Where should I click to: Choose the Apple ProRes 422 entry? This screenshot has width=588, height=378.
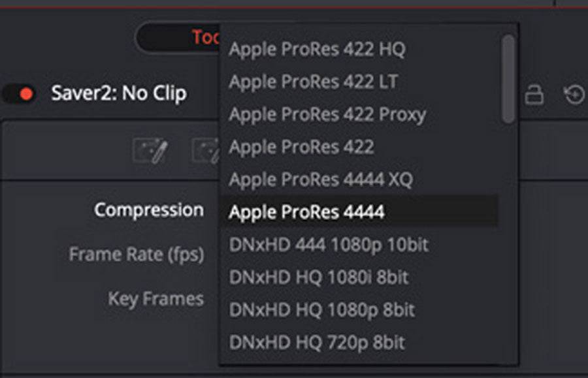tap(301, 147)
